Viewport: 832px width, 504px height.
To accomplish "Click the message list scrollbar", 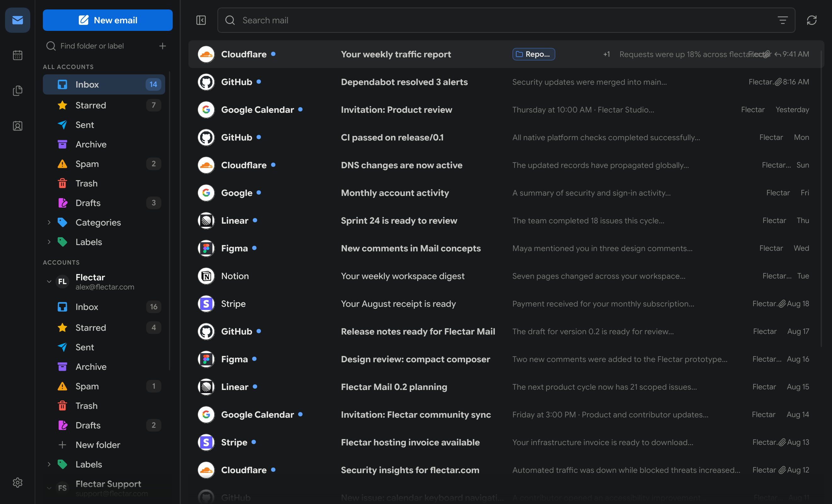I will tap(822, 199).
